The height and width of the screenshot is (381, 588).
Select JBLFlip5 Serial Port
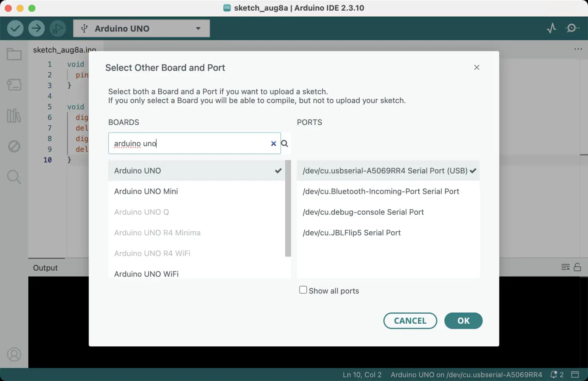388,232
